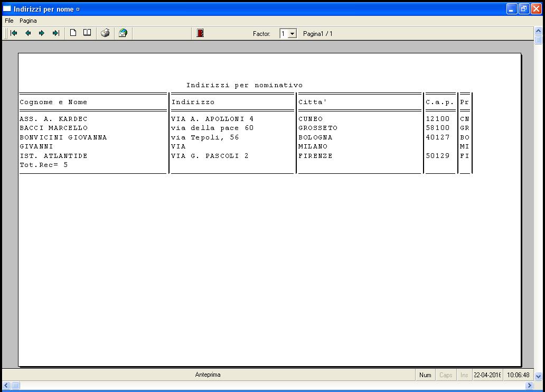Restore down the preview window

[x=524, y=8]
